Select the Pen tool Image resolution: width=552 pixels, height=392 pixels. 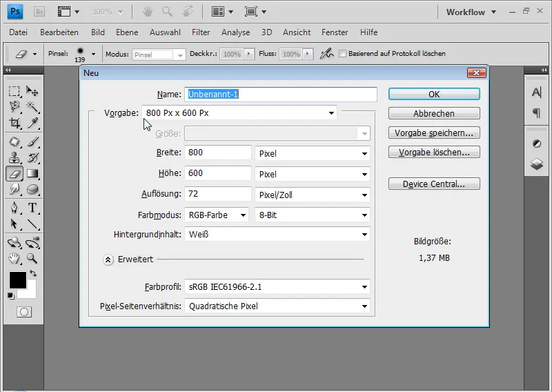(14, 208)
